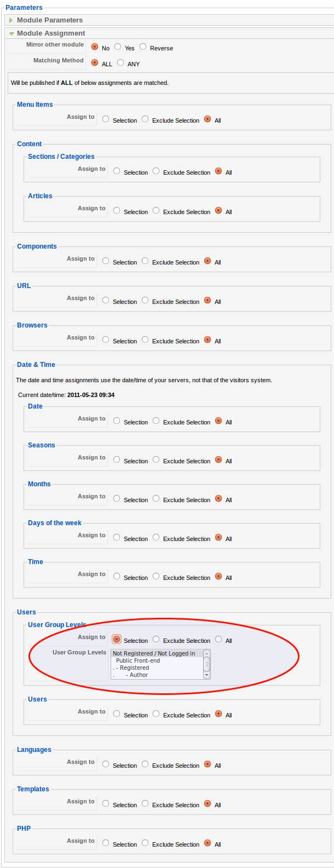
Task: Choose Selection for Time assignment
Action: point(116,576)
